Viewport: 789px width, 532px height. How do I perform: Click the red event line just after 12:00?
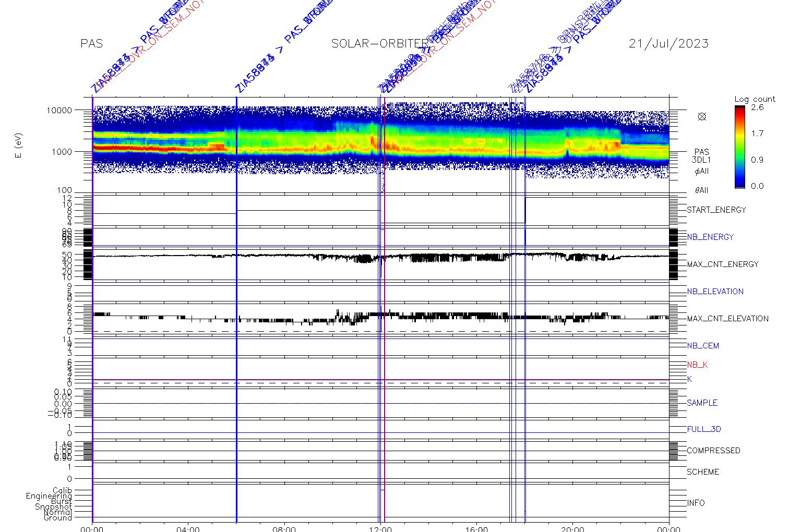[x=384, y=309]
